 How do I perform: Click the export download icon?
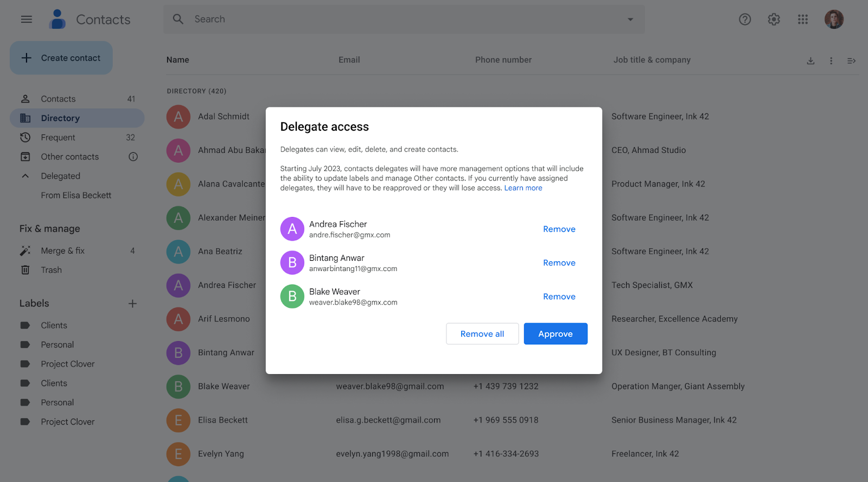810,61
